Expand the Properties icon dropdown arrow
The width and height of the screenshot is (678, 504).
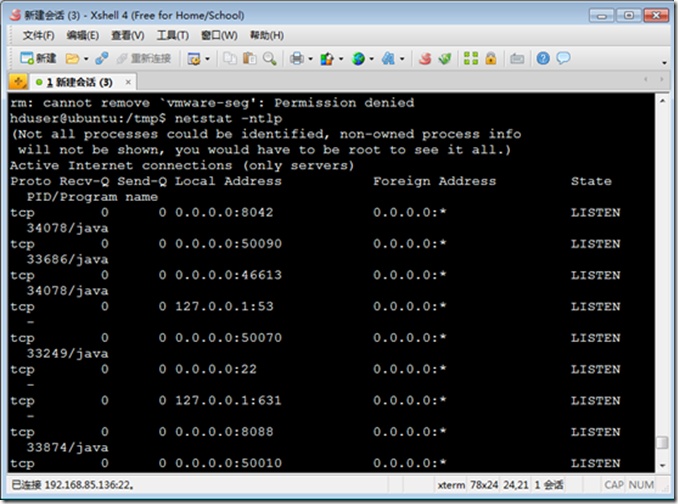(208, 59)
